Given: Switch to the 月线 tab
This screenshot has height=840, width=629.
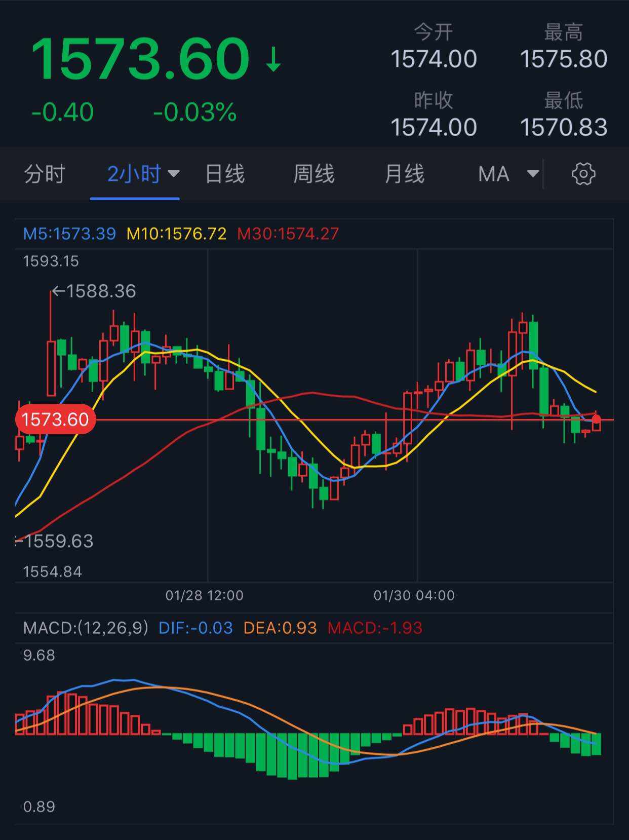Looking at the screenshot, I should pyautogui.click(x=404, y=174).
